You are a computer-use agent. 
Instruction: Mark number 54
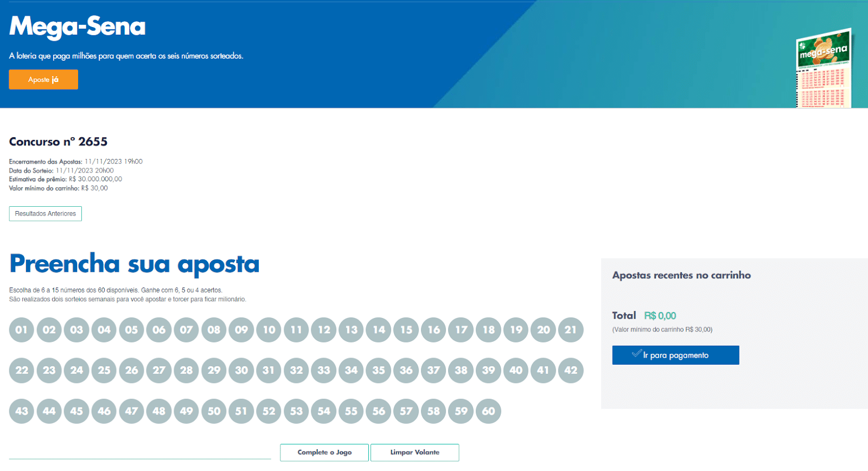324,411
